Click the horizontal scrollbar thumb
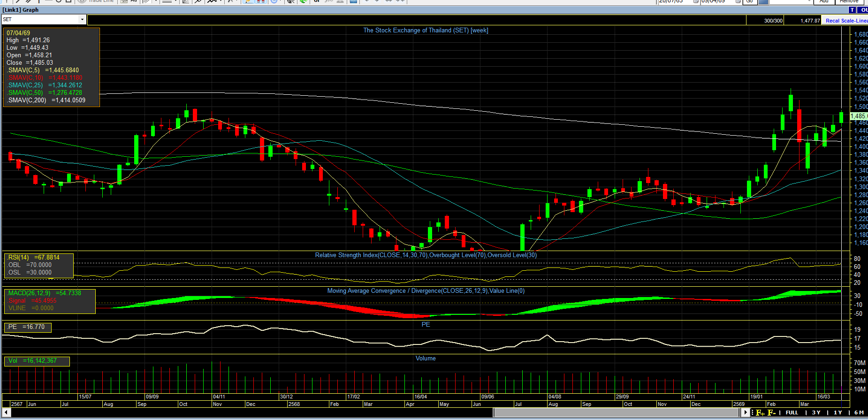The width and height of the screenshot is (868, 420). point(617,412)
